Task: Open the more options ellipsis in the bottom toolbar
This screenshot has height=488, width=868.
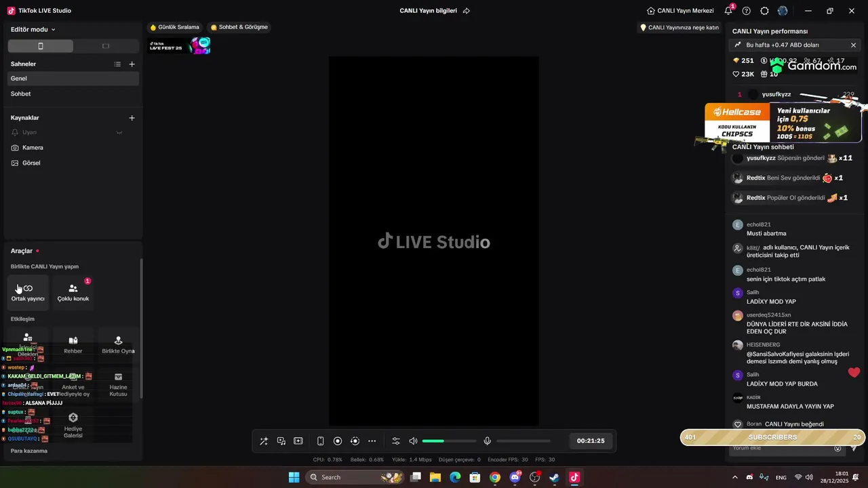Action: pyautogui.click(x=372, y=441)
